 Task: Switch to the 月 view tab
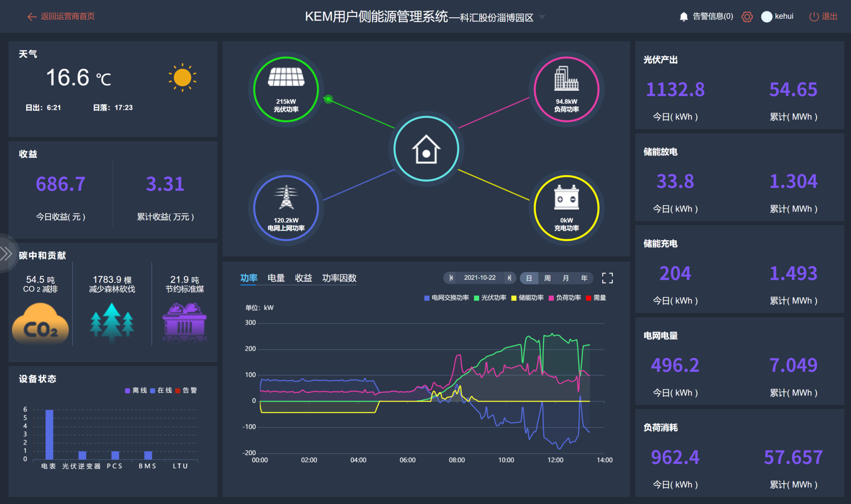tap(565, 278)
